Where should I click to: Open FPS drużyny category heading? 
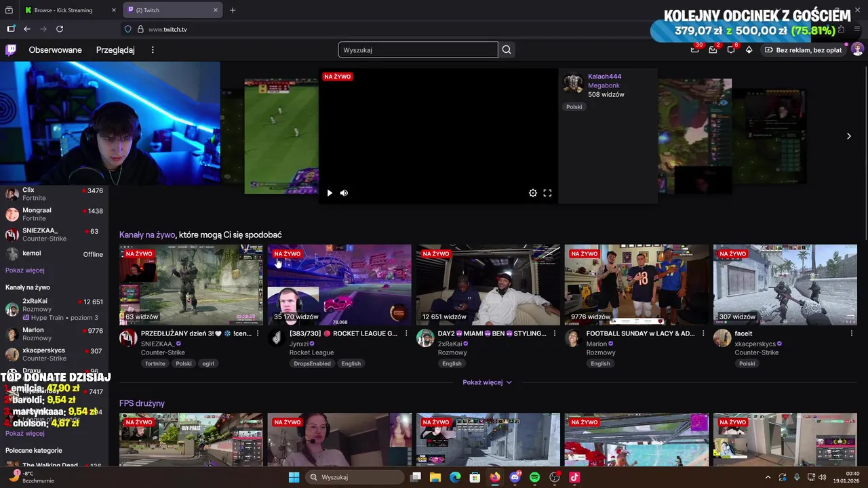pyautogui.click(x=142, y=403)
